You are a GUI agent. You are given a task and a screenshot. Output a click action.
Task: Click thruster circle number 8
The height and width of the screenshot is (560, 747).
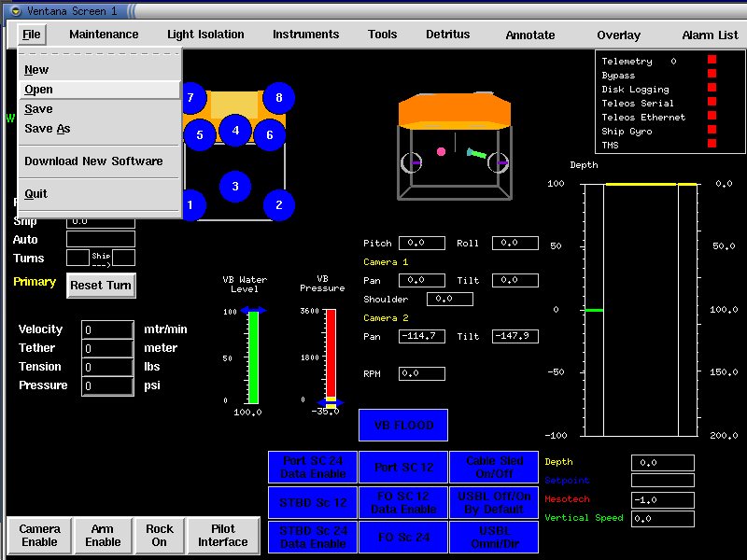[279, 98]
